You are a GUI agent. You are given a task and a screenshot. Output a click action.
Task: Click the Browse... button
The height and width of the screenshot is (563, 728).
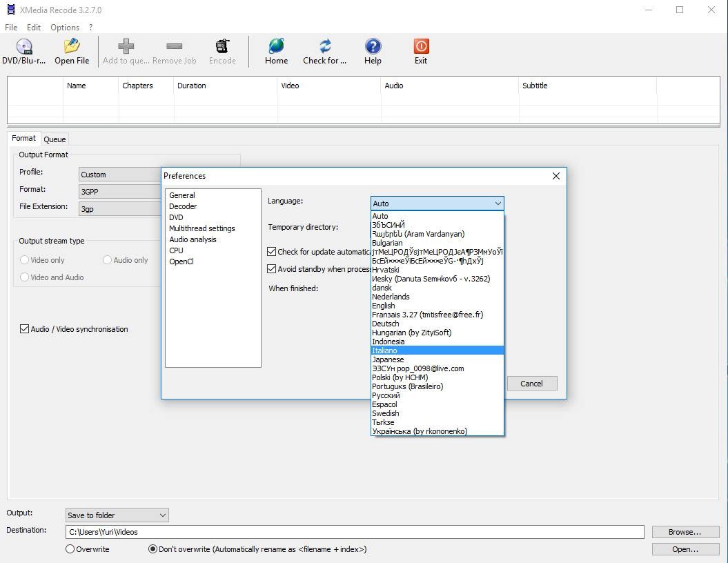pyautogui.click(x=685, y=532)
